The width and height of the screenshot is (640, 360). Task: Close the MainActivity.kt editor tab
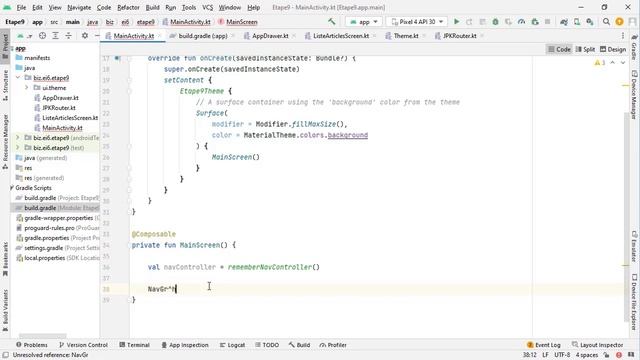pos(160,36)
